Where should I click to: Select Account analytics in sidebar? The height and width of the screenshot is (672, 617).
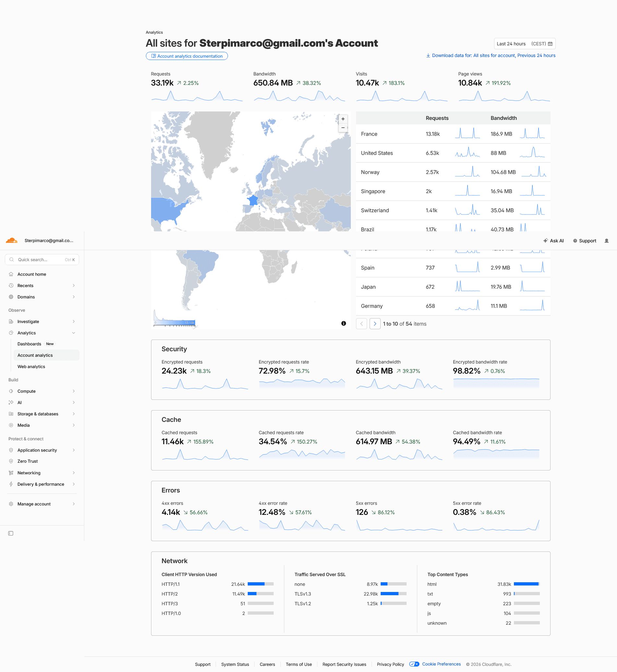point(46,355)
